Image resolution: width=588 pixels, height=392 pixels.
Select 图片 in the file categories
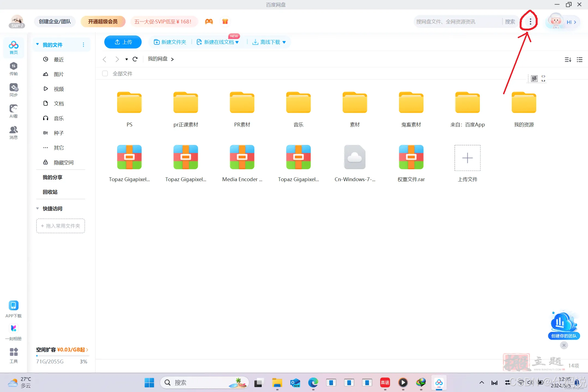pos(59,74)
